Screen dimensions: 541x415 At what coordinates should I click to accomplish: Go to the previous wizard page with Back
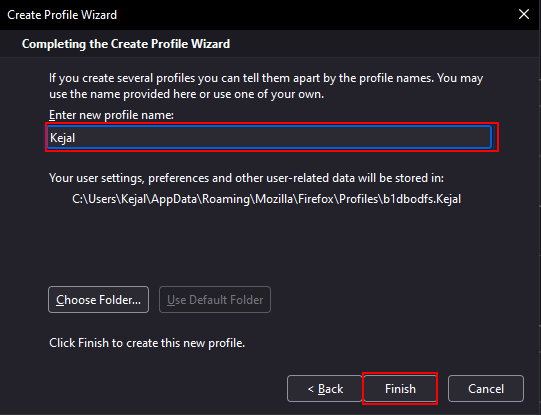coord(325,388)
